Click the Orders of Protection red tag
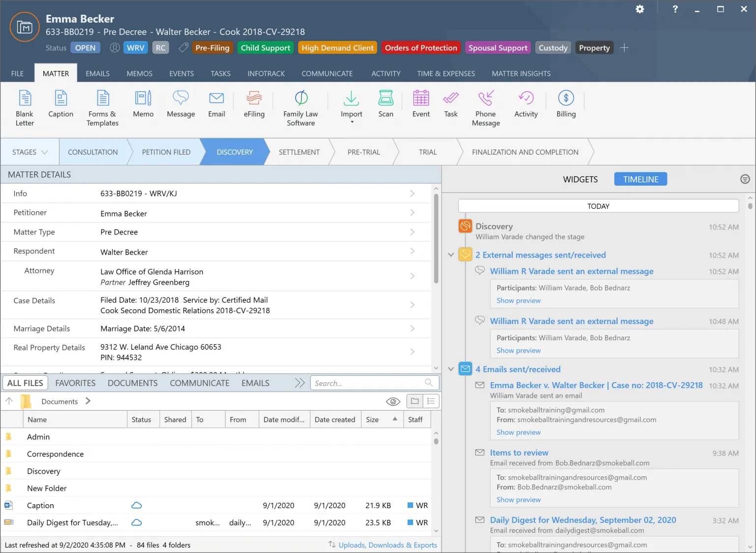This screenshot has width=756, height=553. [421, 48]
